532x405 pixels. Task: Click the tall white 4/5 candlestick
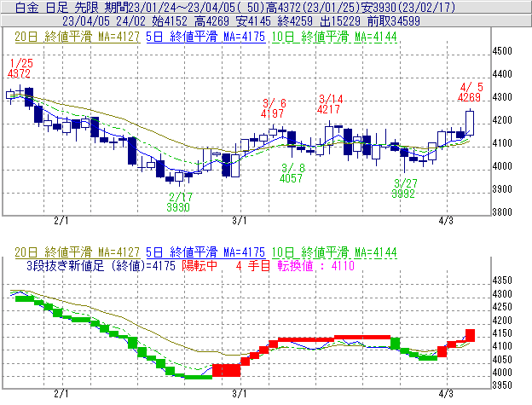pyautogui.click(x=470, y=123)
